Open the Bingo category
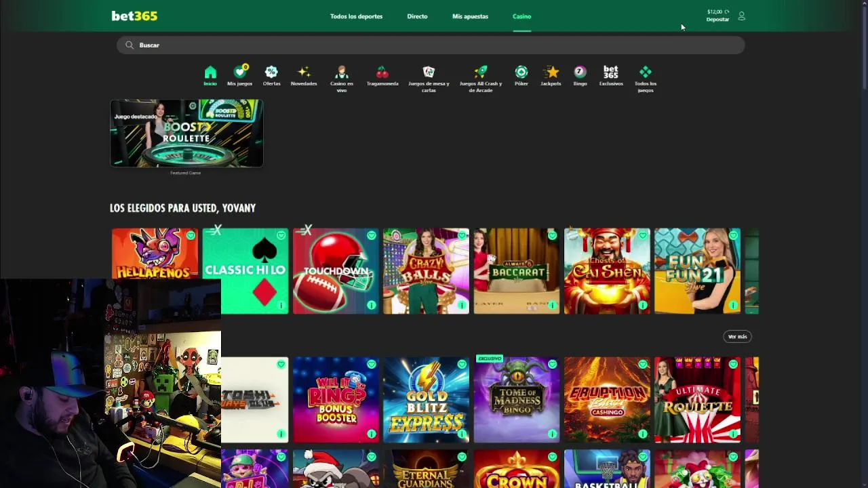Screen dimensions: 868x488 click(x=580, y=76)
